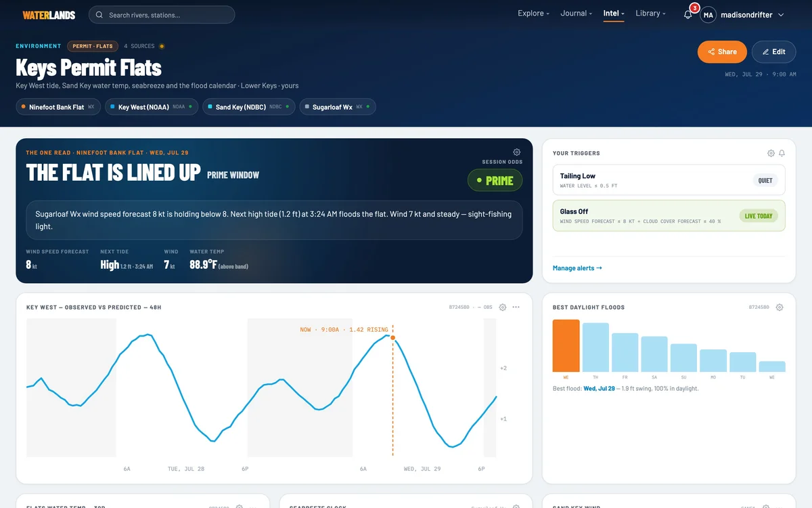
Task: Select the orange WE flood bar
Action: pyautogui.click(x=566, y=345)
